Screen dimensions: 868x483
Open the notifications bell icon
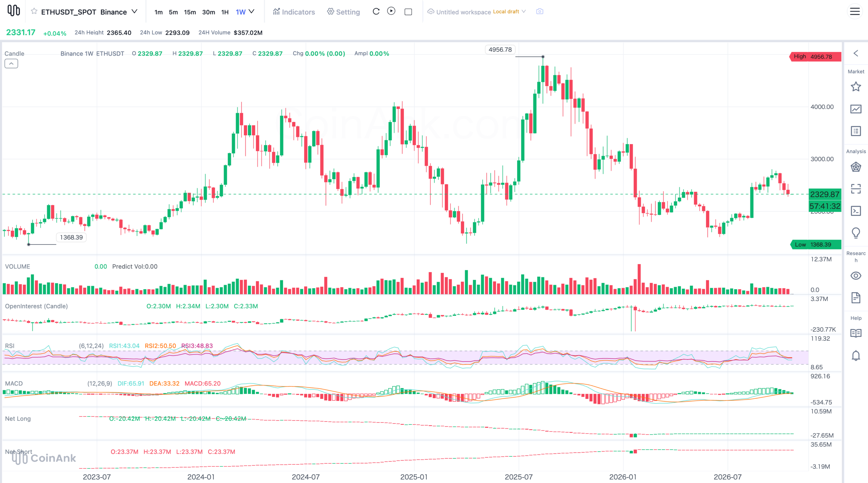pos(856,356)
